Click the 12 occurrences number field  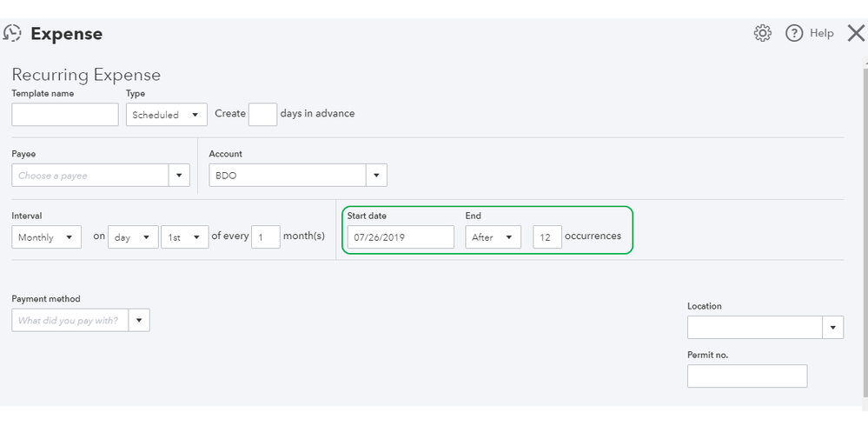547,237
